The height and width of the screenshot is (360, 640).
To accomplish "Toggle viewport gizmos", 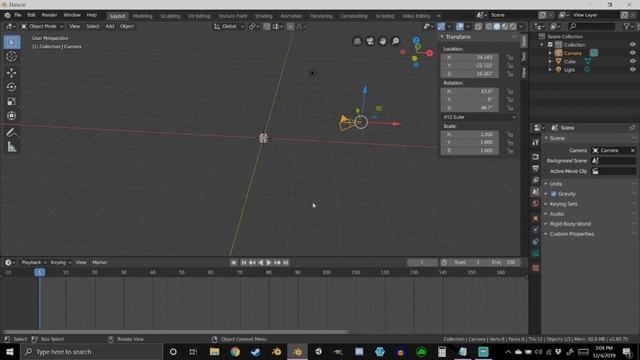I will (x=441, y=27).
